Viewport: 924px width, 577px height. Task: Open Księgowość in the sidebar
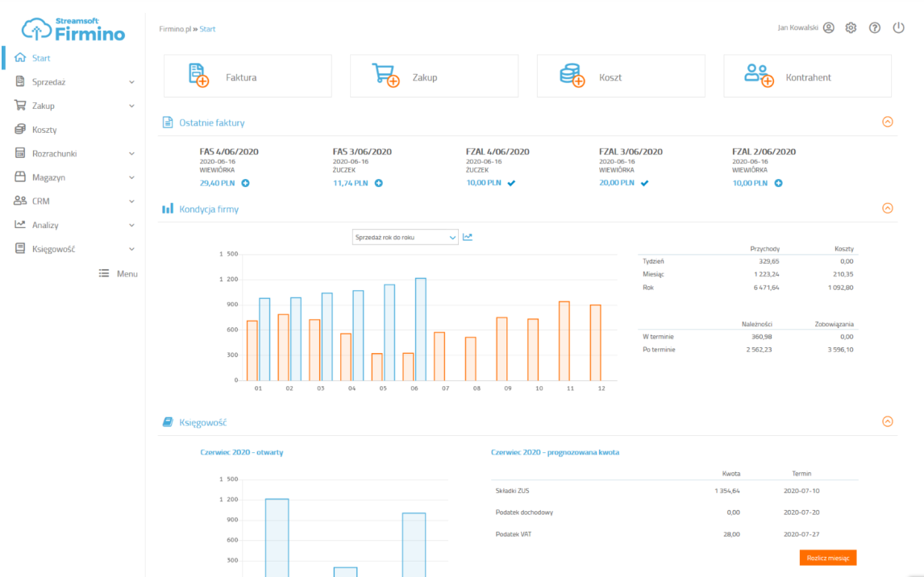click(x=54, y=249)
